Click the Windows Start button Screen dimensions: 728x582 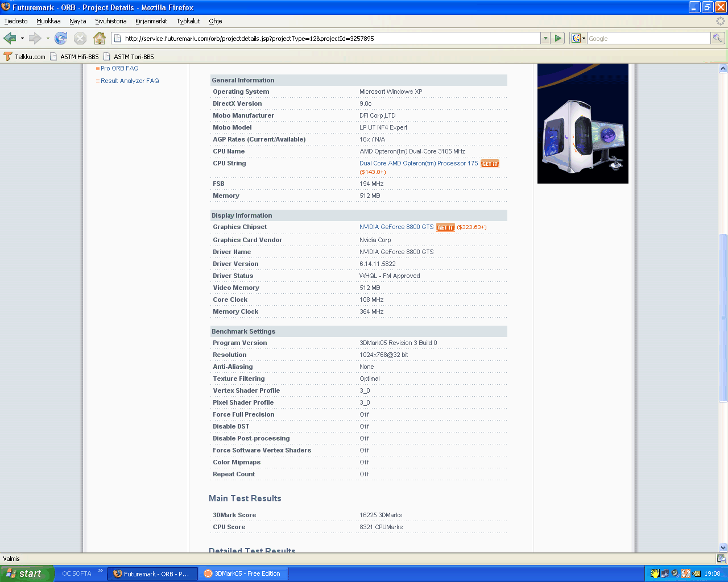(26, 573)
